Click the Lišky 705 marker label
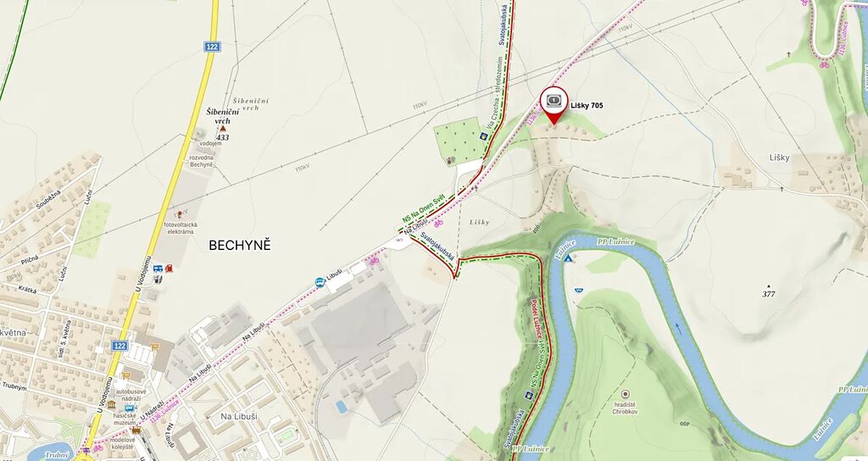 click(x=587, y=105)
